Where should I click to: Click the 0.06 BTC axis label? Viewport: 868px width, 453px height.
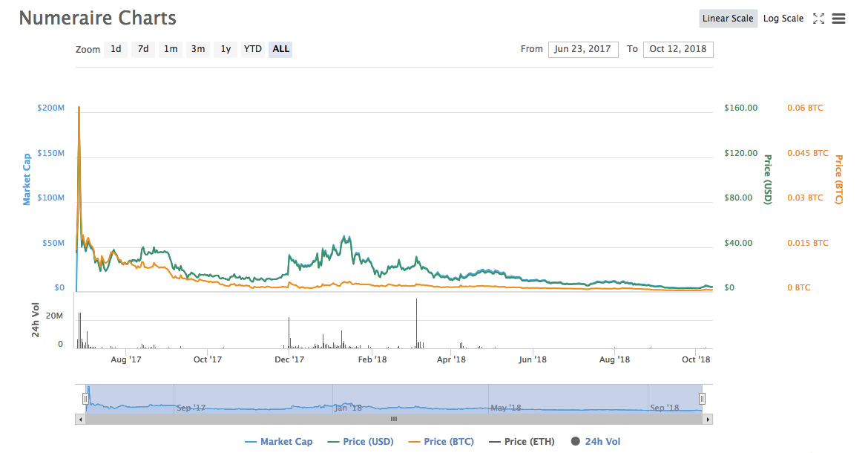click(805, 108)
